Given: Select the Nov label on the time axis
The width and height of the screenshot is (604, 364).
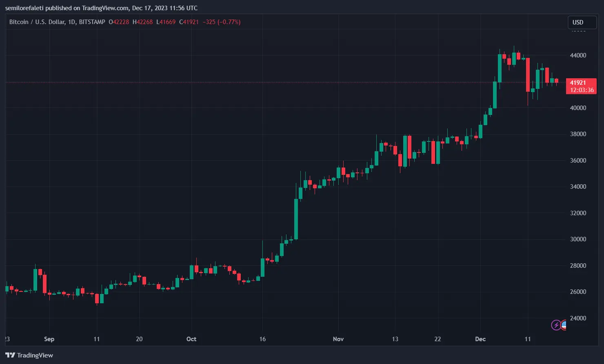Looking at the screenshot, I should pyautogui.click(x=338, y=339).
